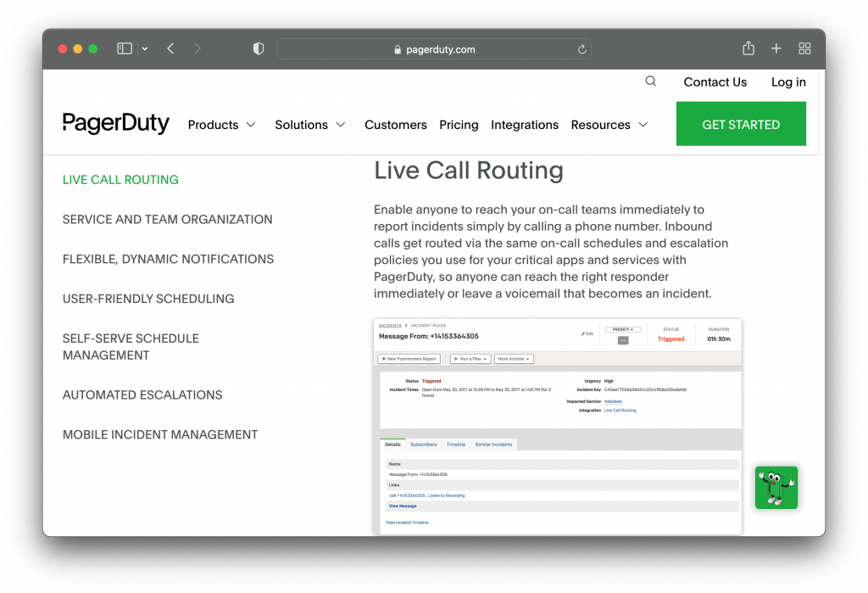Open 'More Actions' dropdown in incident screenshot
868x593 pixels.
point(514,359)
